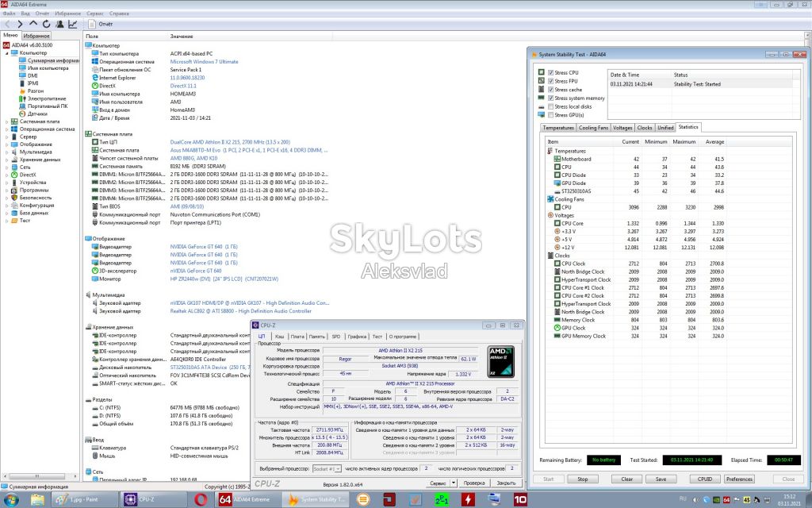Expand the Сервер tree node
Image resolution: width=812 pixels, height=508 pixels.
point(6,137)
